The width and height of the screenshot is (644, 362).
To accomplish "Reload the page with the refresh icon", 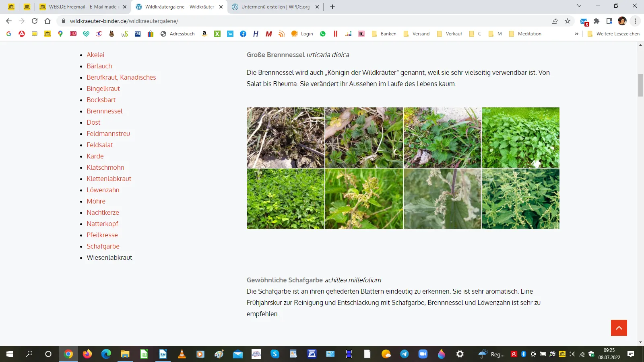I will (35, 21).
